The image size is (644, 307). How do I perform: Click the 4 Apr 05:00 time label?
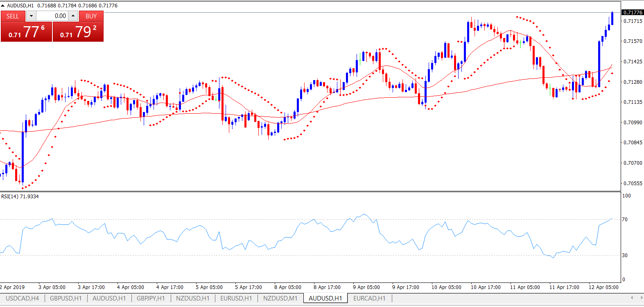pos(131,287)
